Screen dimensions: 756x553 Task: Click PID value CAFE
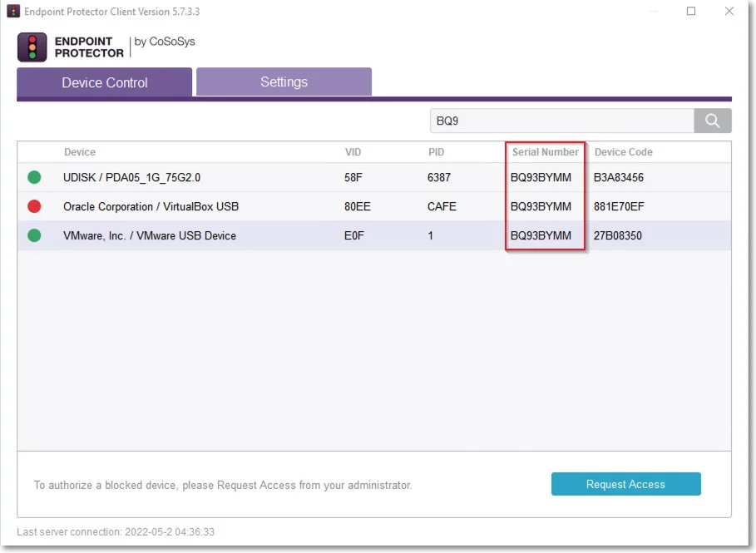tap(442, 206)
